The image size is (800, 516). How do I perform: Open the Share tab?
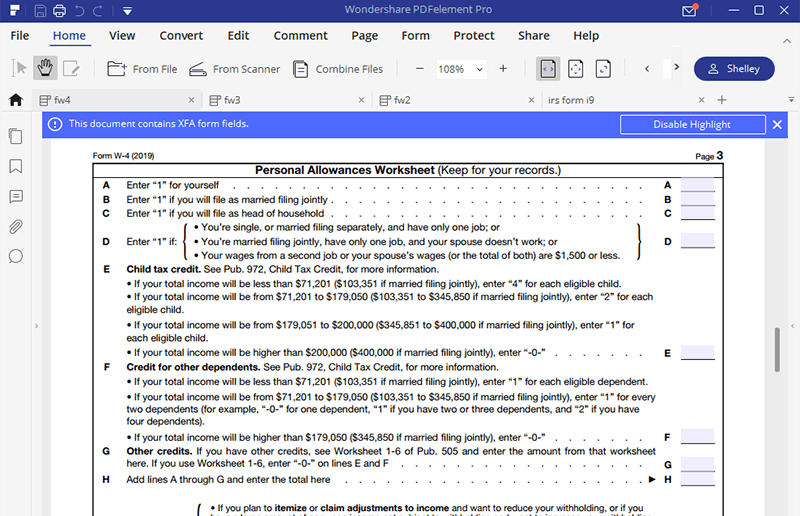(x=534, y=36)
